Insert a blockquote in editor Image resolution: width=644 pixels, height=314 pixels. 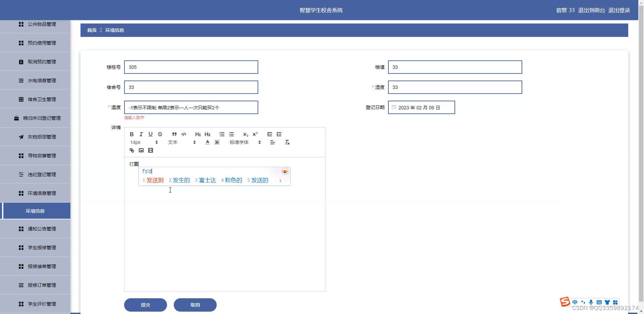point(174,134)
